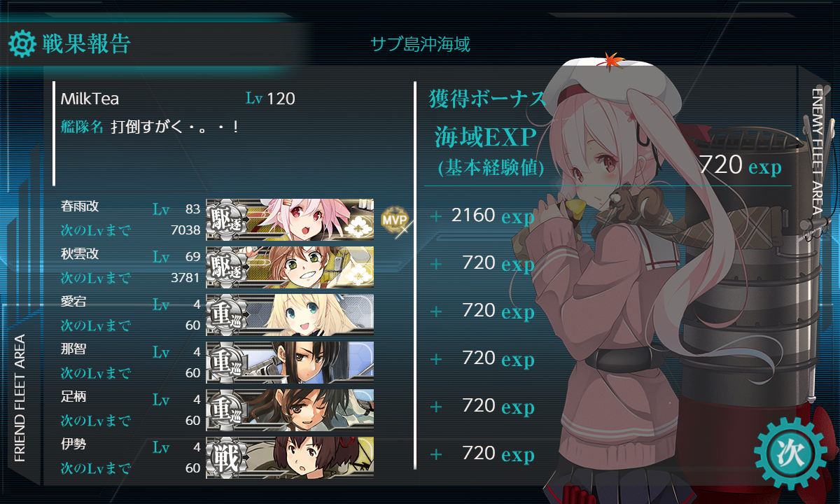Click 足柄's 重巡 ship type gear icon
Viewport: 840px width, 504px height.
click(x=225, y=411)
